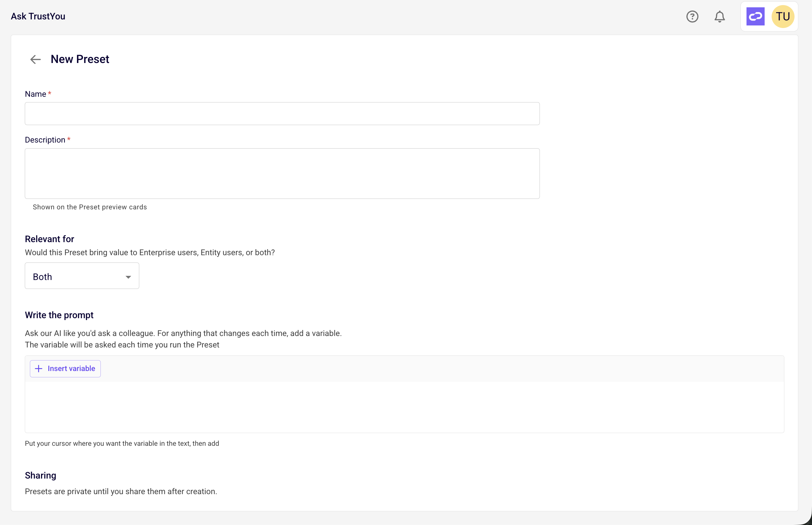Image resolution: width=812 pixels, height=525 pixels.
Task: Focus the Description text area
Action: 282,173
